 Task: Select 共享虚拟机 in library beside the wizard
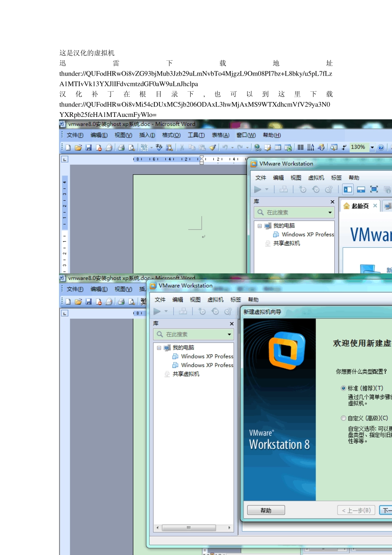pos(186,374)
